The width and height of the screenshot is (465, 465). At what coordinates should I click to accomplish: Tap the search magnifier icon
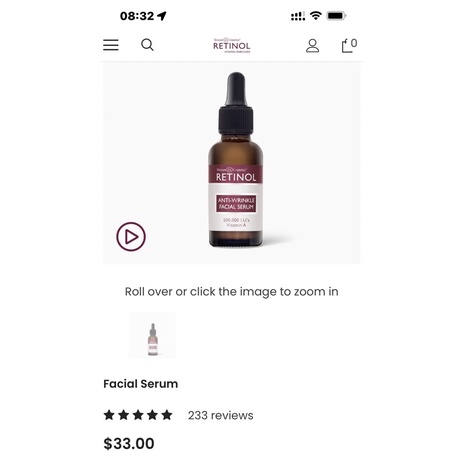pos(147,45)
